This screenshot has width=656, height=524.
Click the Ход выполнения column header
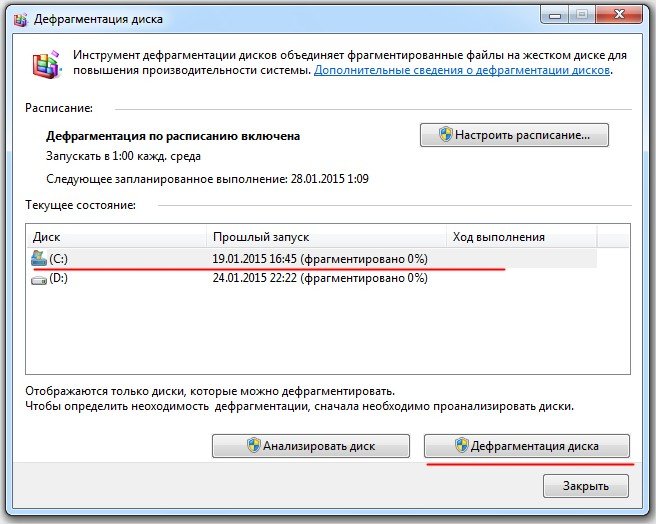498,237
